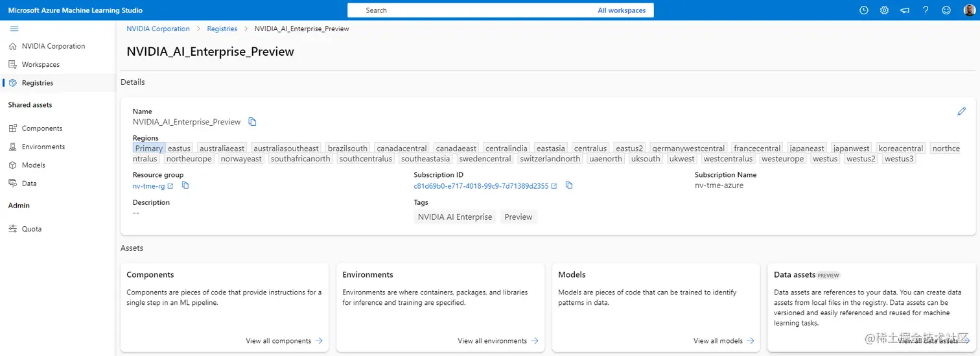
Task: Open the All workspaces search scope
Action: point(622,10)
